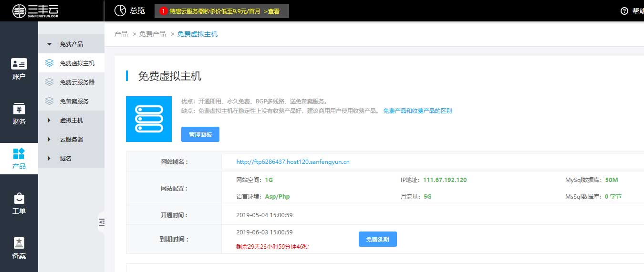Click the 免费延期 button
The height and width of the screenshot is (272, 644).
378,239
